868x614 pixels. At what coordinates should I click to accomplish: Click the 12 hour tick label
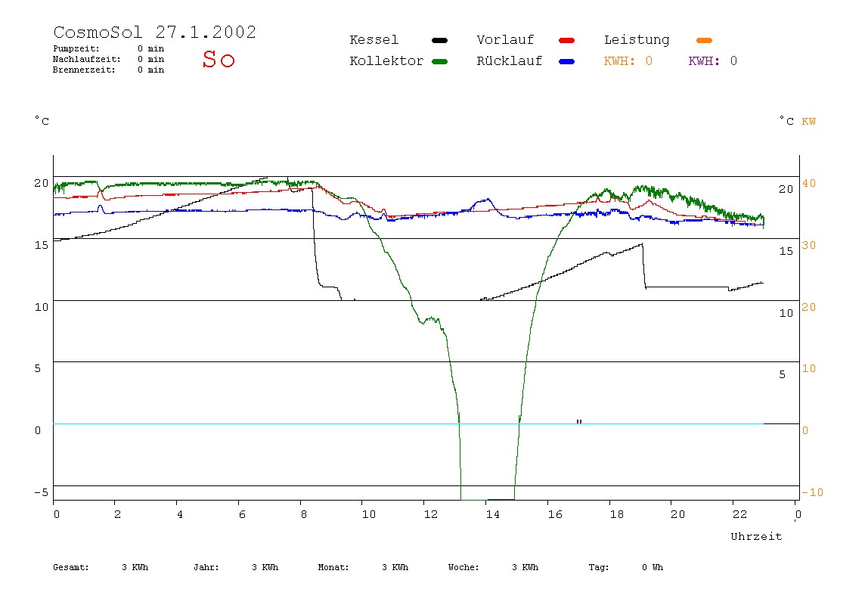(431, 514)
